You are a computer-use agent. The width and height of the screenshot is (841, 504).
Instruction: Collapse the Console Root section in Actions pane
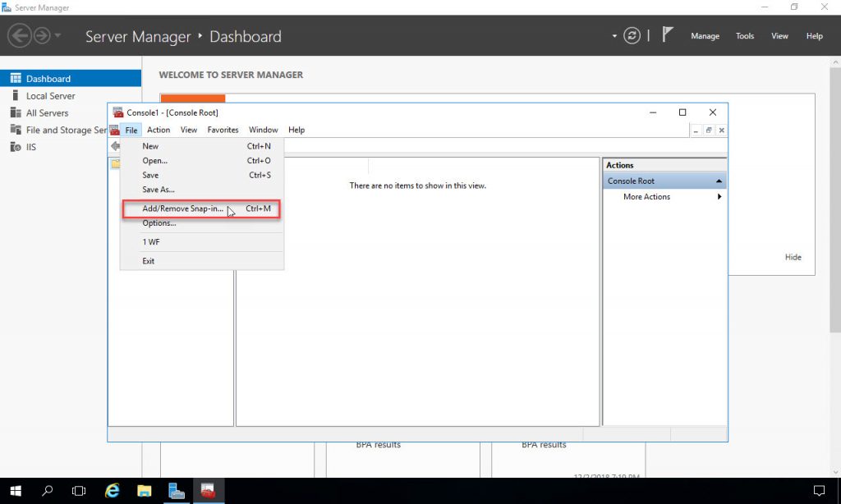(719, 180)
